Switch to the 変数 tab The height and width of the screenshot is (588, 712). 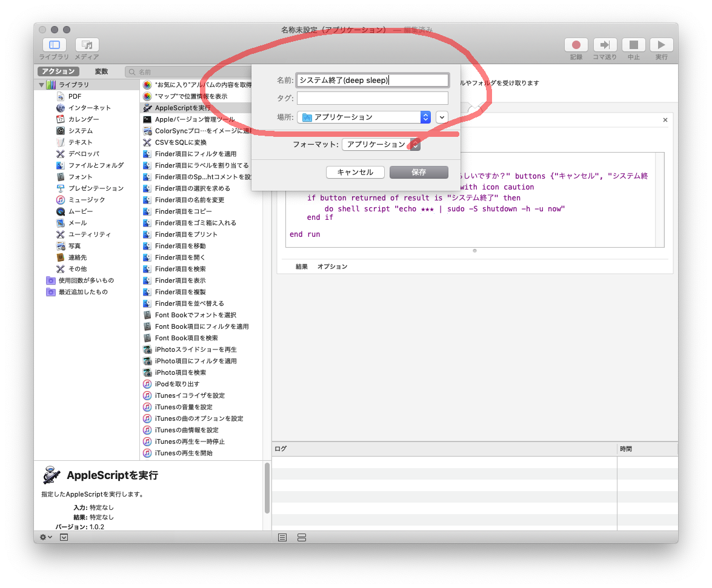click(x=101, y=71)
